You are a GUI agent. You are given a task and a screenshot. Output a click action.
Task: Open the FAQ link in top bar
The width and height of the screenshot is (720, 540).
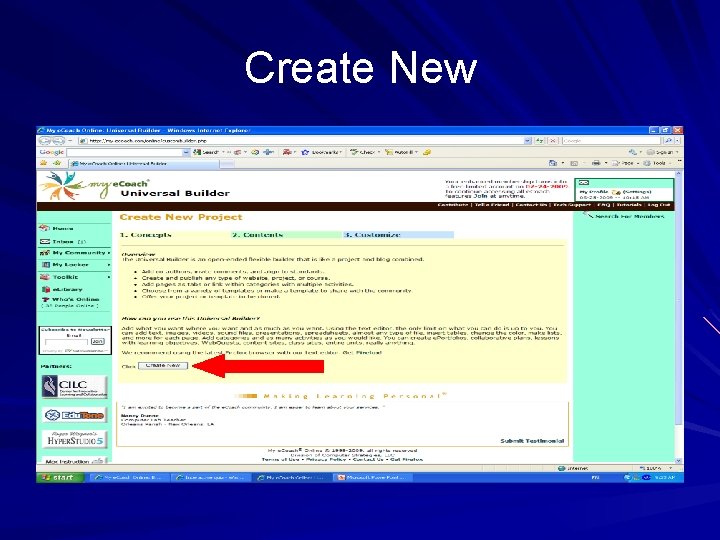pos(603,205)
